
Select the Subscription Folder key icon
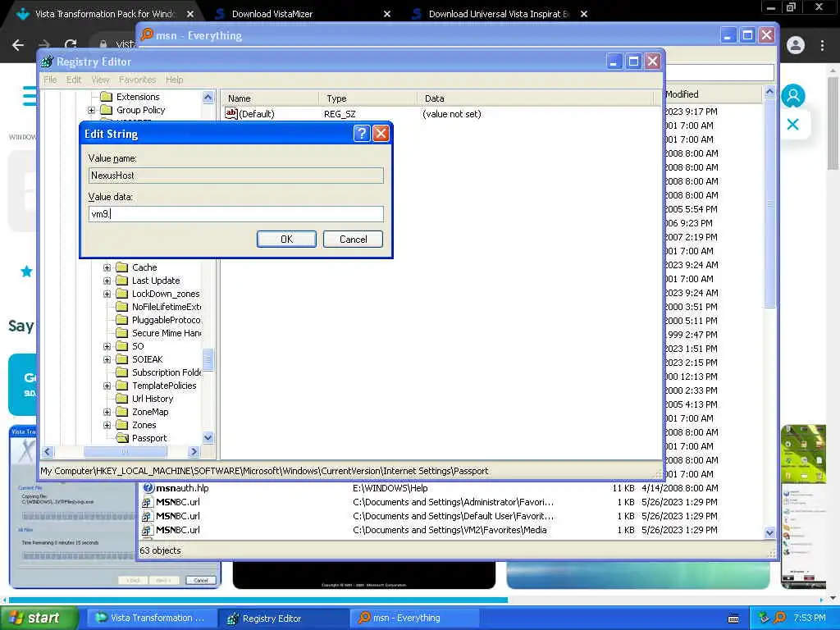point(122,372)
